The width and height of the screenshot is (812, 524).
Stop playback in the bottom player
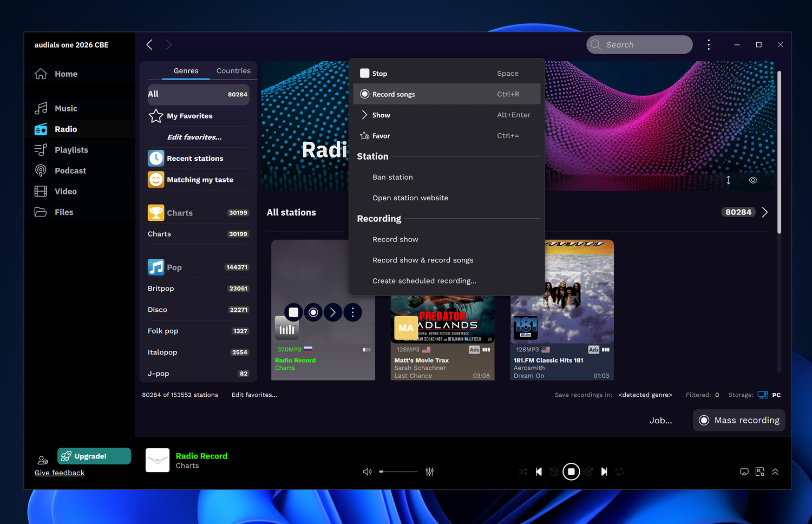point(571,471)
